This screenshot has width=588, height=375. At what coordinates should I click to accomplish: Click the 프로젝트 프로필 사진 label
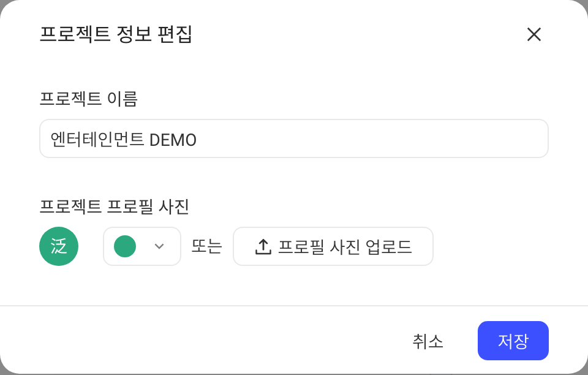(x=114, y=206)
